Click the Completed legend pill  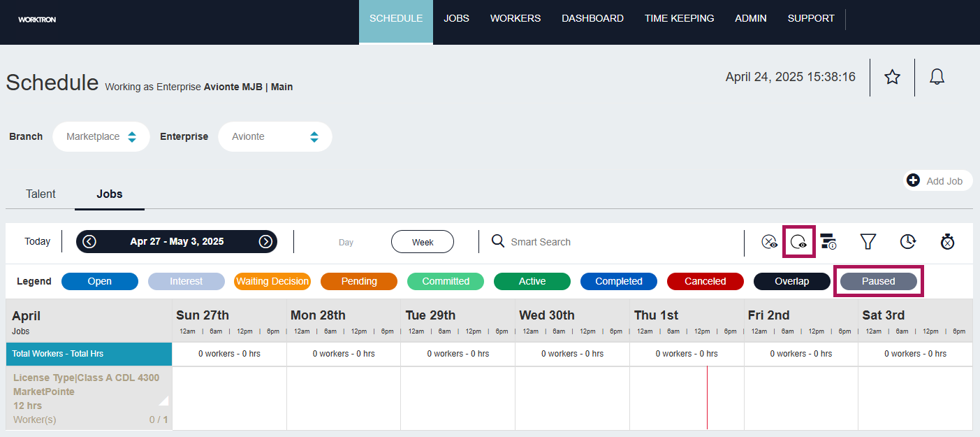pyautogui.click(x=619, y=281)
